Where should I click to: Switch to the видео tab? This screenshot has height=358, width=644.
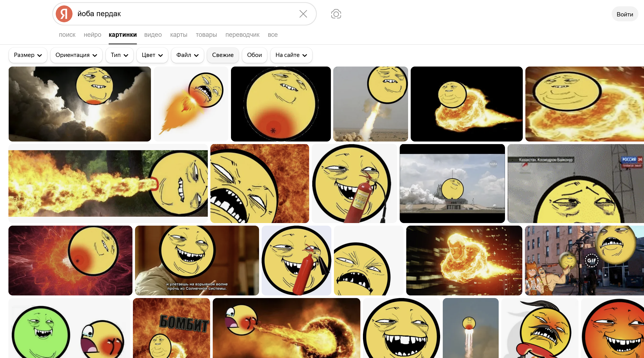click(153, 35)
